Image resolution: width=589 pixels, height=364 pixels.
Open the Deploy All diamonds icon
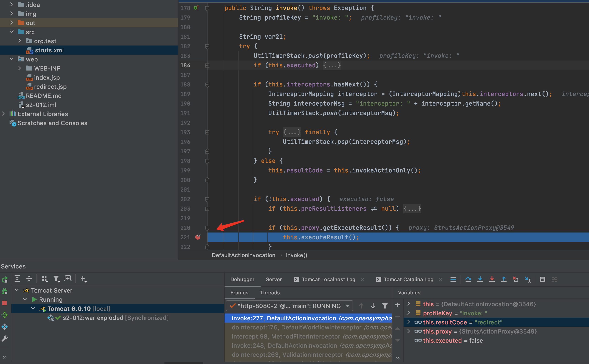(x=5, y=327)
